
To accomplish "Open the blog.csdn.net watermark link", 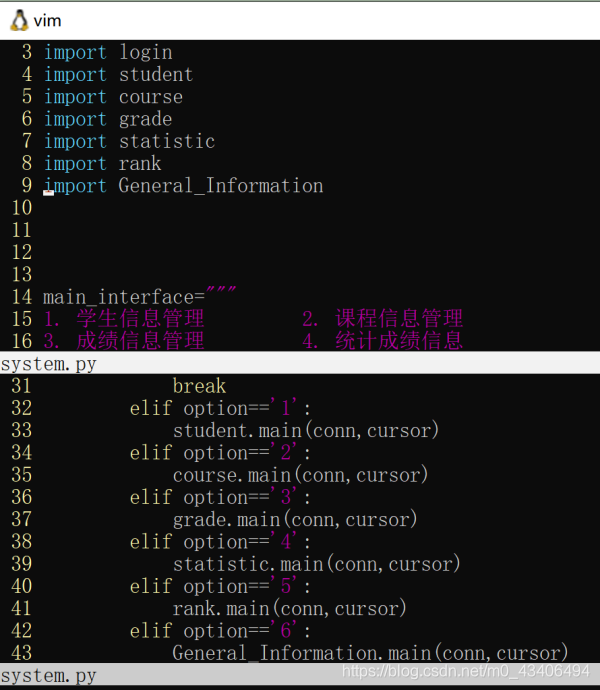I will tap(466, 671).
